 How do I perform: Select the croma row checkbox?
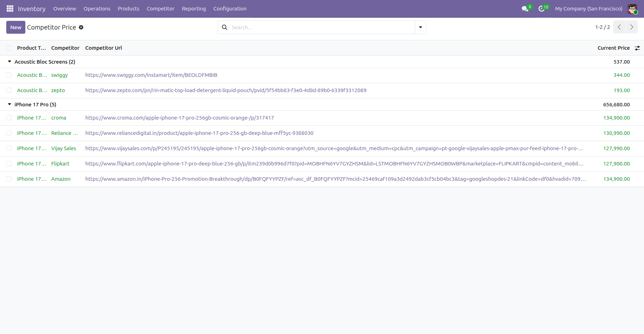(x=9, y=118)
